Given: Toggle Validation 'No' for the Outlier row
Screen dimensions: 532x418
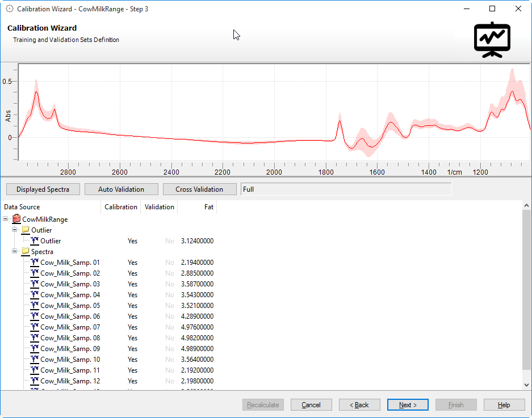Looking at the screenshot, I should pos(169,241).
